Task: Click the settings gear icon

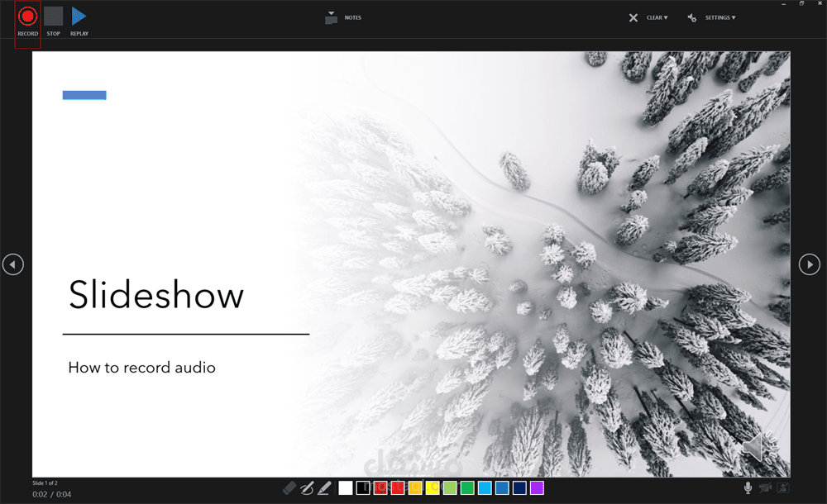Action: click(x=692, y=18)
